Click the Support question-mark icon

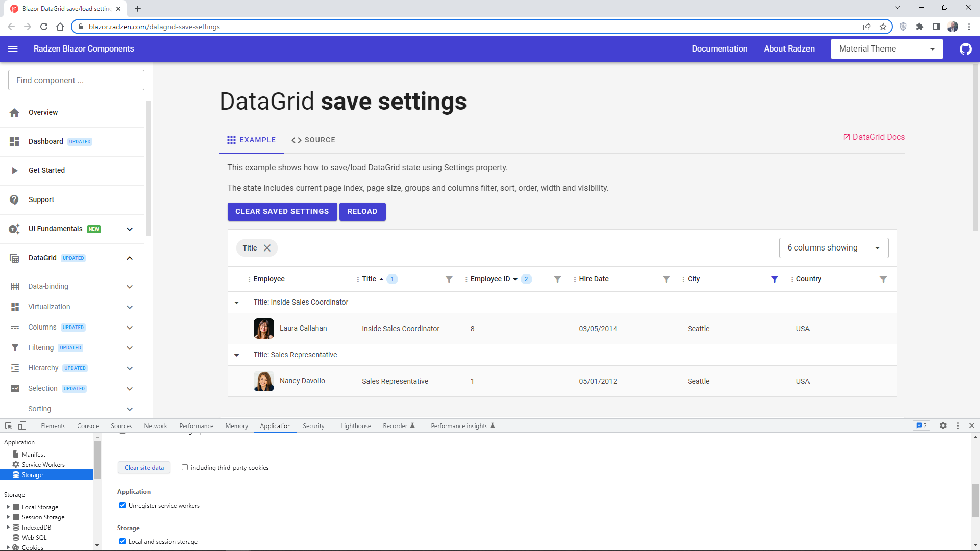click(x=15, y=199)
